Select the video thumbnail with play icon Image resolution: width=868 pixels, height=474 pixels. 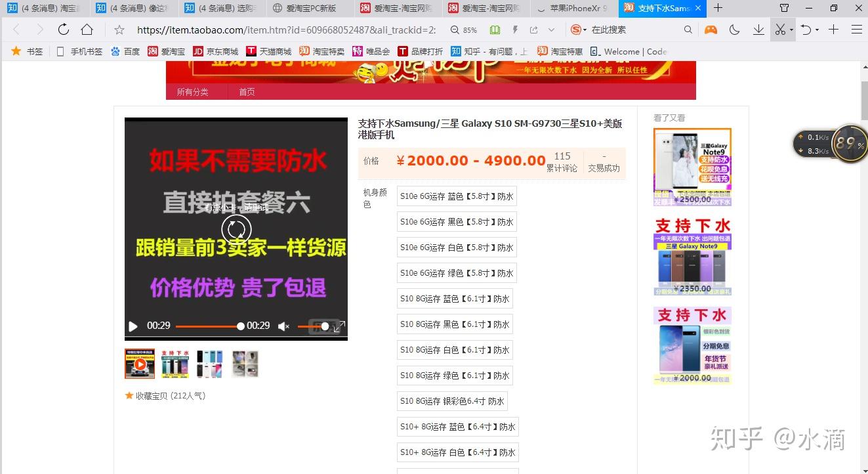click(x=140, y=364)
